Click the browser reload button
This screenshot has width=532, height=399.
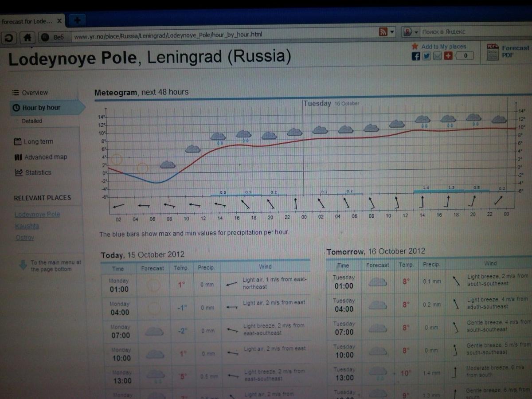[x=8, y=38]
